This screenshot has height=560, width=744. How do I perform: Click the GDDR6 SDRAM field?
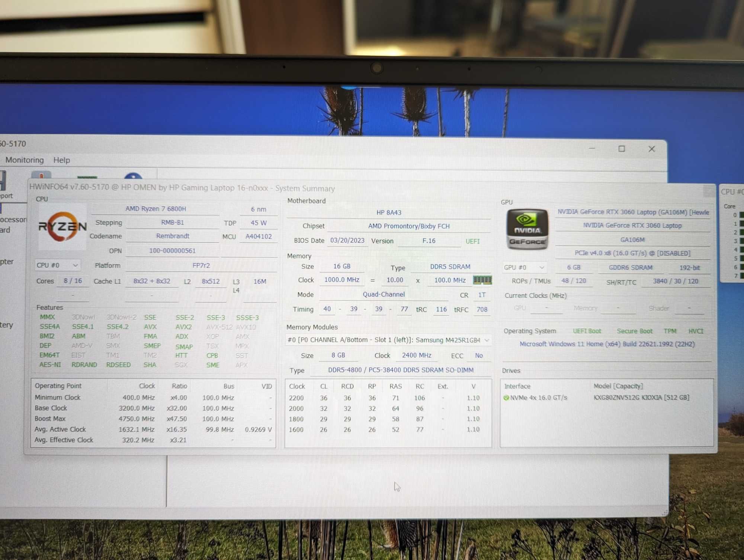631,268
